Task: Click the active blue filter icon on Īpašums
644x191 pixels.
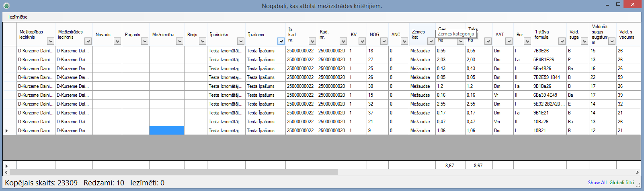Action: (281, 41)
